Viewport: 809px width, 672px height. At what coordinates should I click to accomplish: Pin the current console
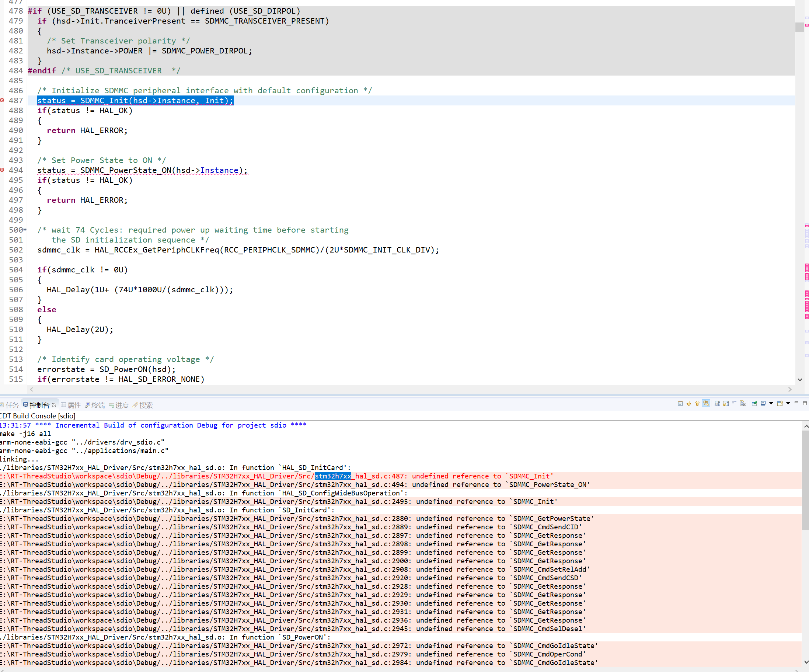754,403
